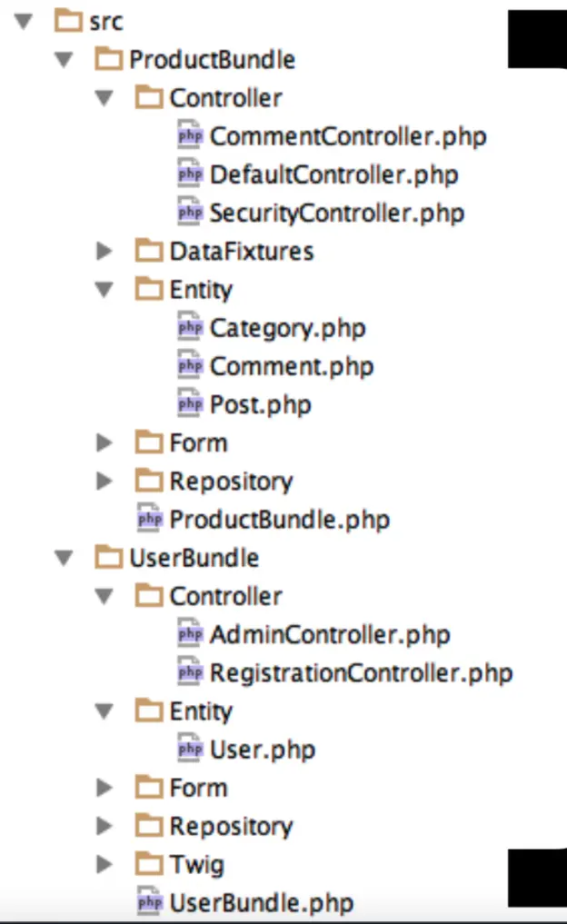The width and height of the screenshot is (567, 924).
Task: Click the Twig folder icon
Action: click(x=149, y=864)
